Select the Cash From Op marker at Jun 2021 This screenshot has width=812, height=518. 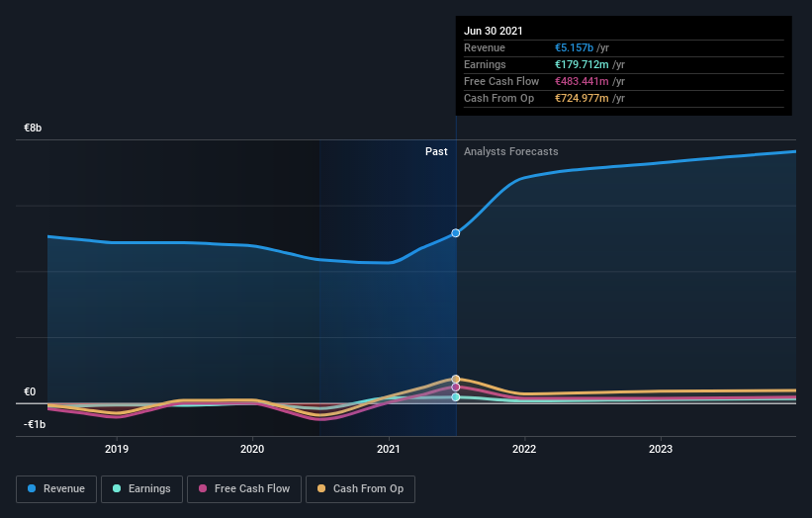click(x=456, y=380)
